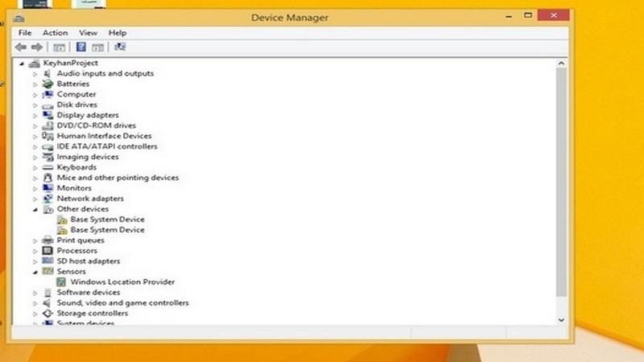This screenshot has height=362, width=644.
Task: Click the Display adapters icon
Action: click(47, 115)
